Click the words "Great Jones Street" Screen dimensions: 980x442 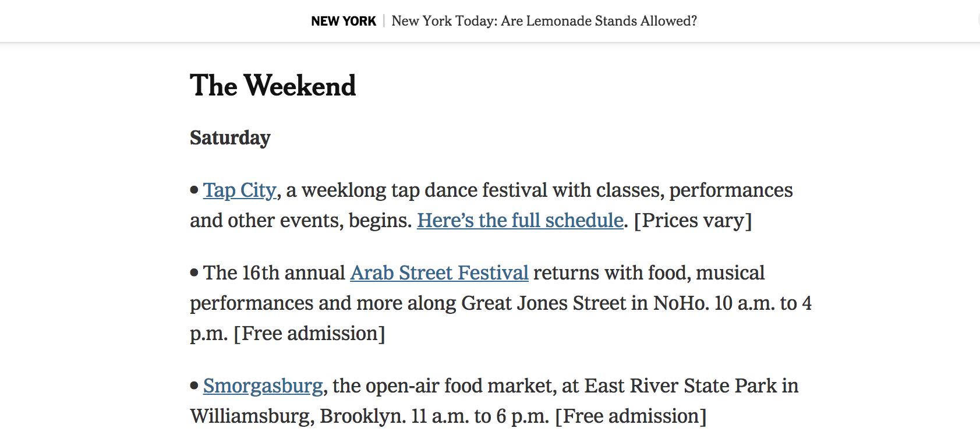tap(543, 303)
